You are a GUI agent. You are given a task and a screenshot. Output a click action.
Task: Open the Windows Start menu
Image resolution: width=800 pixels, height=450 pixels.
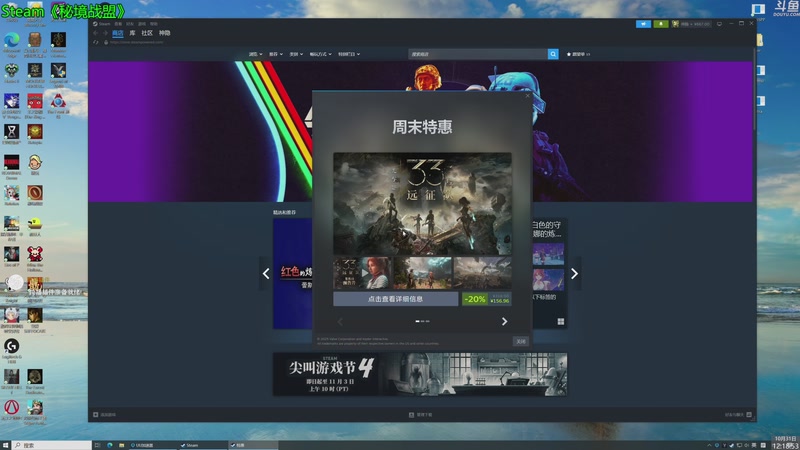click(6, 445)
